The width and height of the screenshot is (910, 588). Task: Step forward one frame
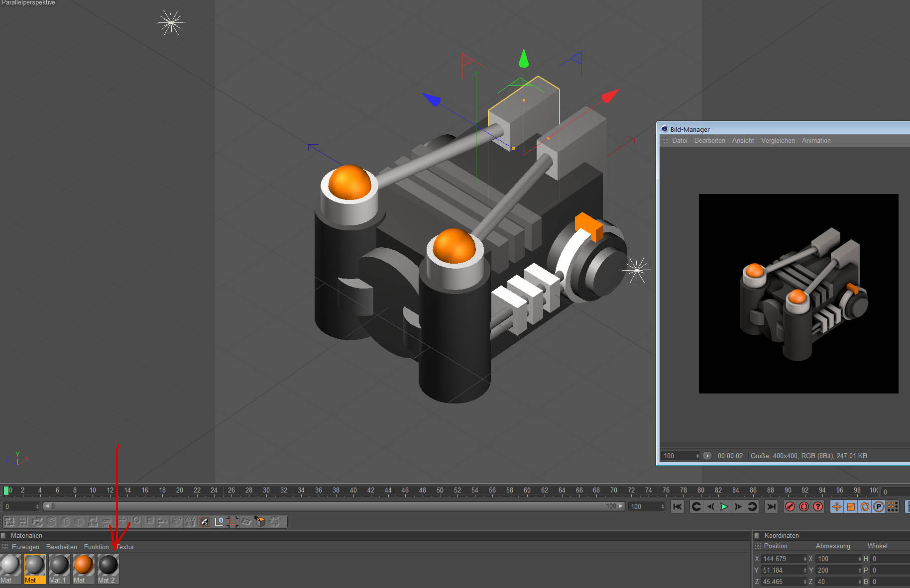point(738,506)
